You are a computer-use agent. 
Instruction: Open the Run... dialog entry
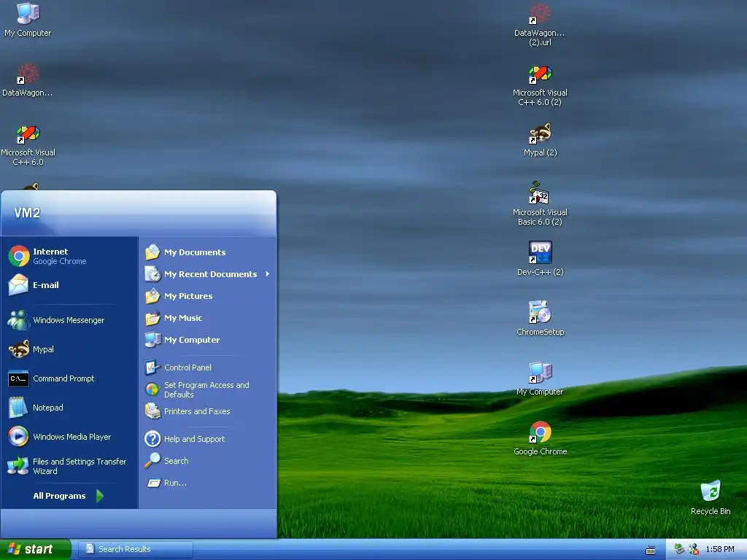(x=208, y=483)
